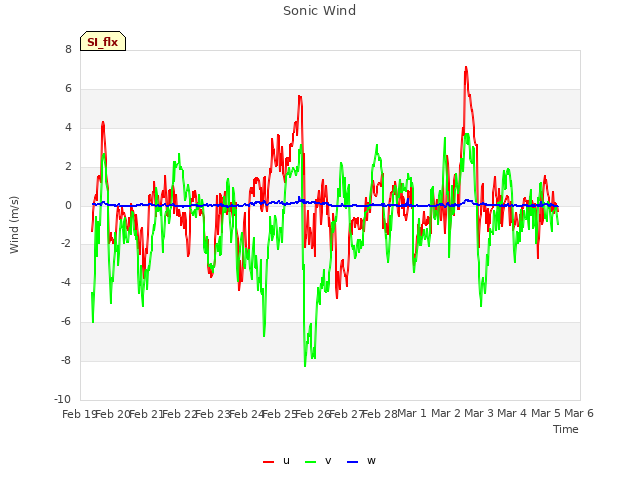Click the Time axis title
640x480 pixels.
click(566, 429)
